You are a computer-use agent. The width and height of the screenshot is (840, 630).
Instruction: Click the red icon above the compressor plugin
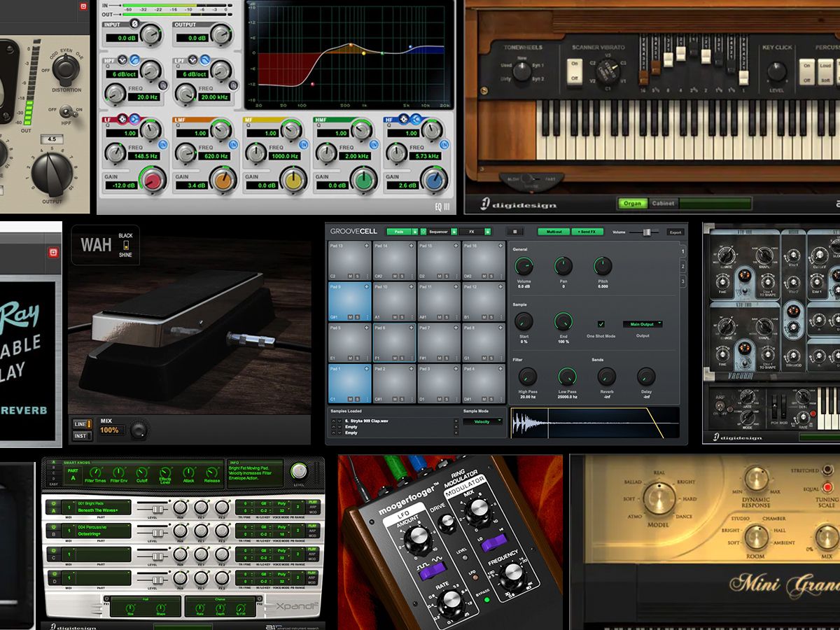point(83,7)
